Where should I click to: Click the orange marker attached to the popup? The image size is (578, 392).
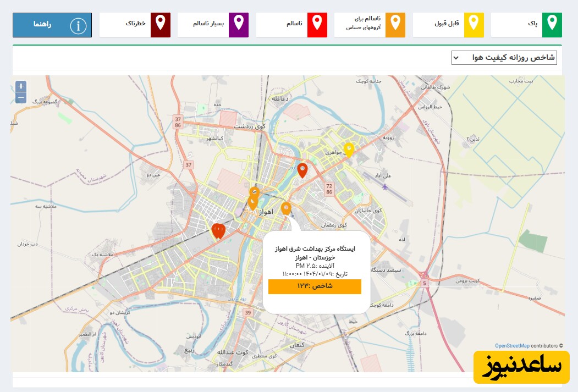click(x=285, y=208)
